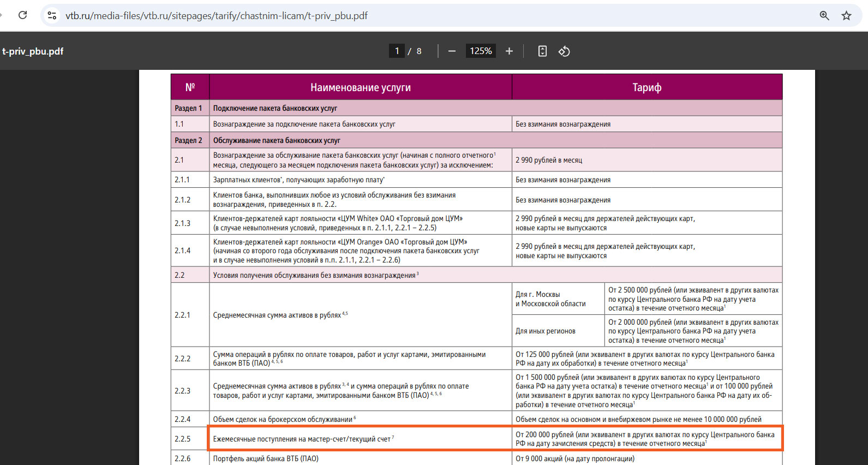Click the fit to page icon
Screen dimensions: 868x465
click(542, 51)
